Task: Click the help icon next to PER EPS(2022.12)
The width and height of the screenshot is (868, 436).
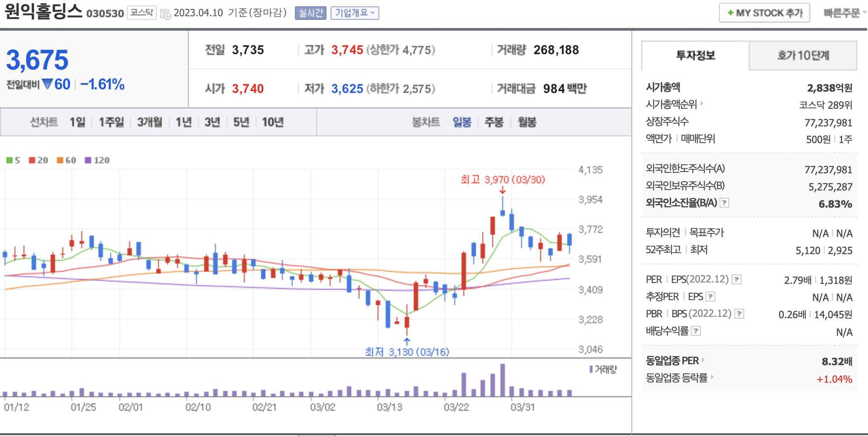Action: [x=737, y=279]
